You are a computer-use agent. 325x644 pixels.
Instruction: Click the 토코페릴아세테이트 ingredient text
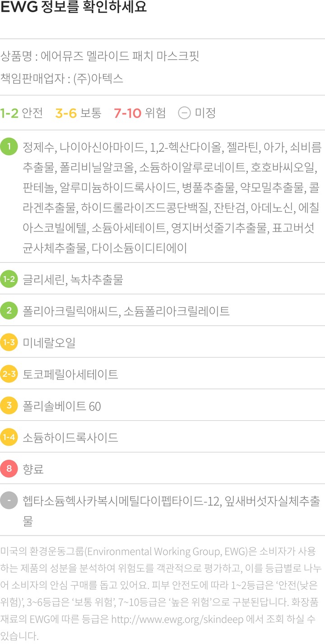click(x=70, y=375)
